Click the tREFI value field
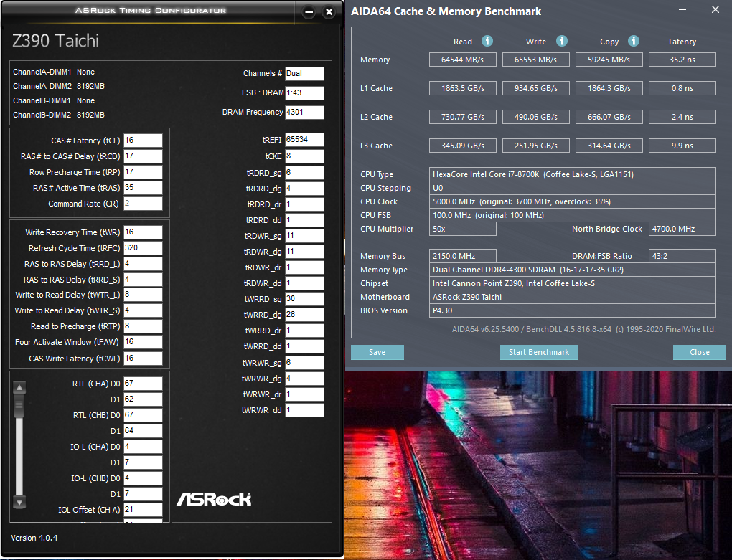 point(304,140)
